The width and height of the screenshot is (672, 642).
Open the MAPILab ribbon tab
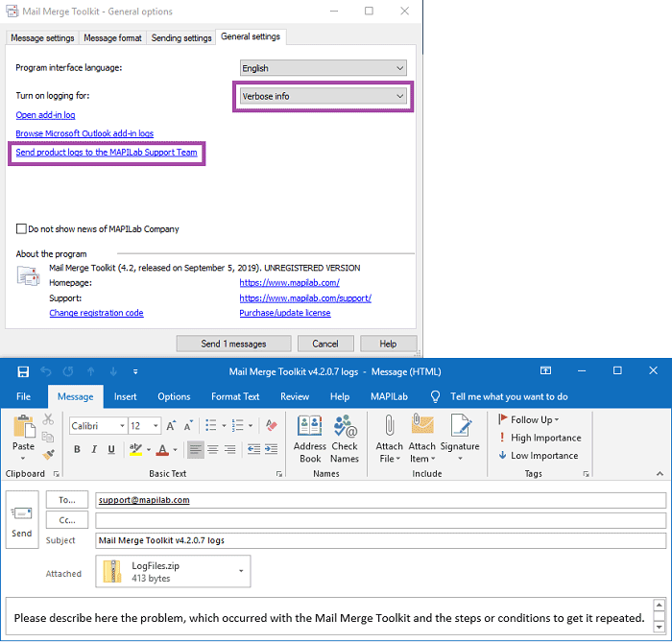(x=389, y=396)
